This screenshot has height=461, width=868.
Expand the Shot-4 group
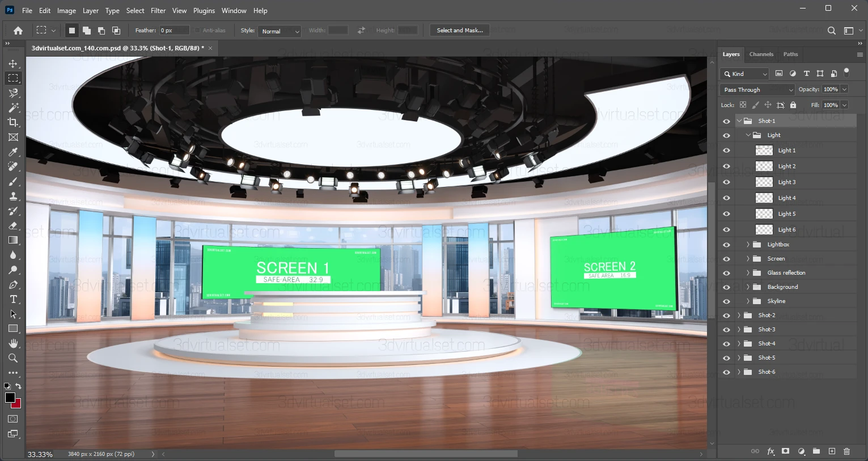[x=739, y=344]
